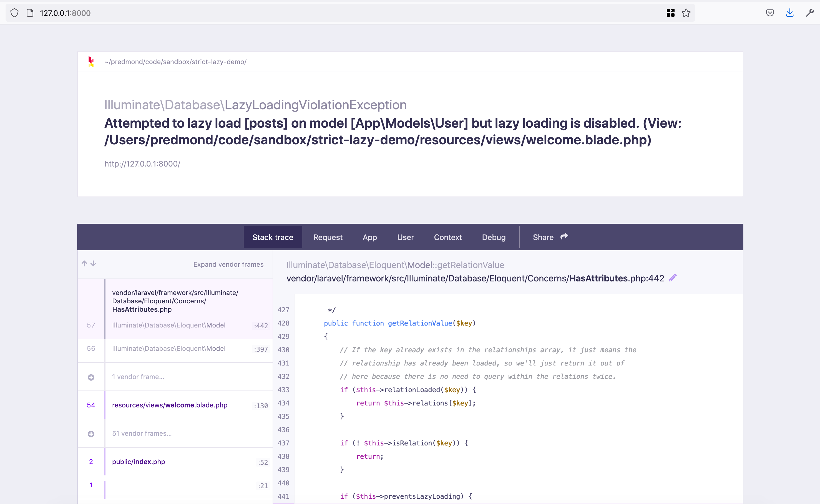Click the error URL link http://127.0.0.1:8000/
The height and width of the screenshot is (504, 820).
[142, 163]
